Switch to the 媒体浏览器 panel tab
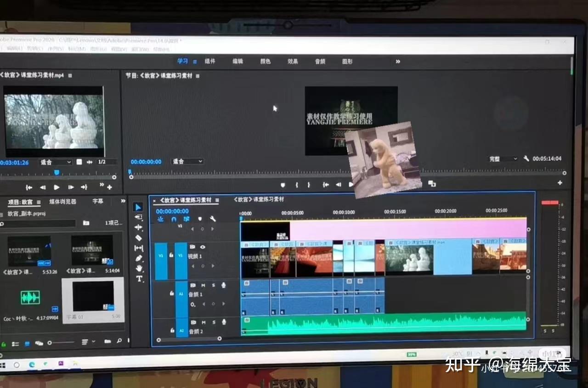The image size is (588, 388). tap(63, 202)
